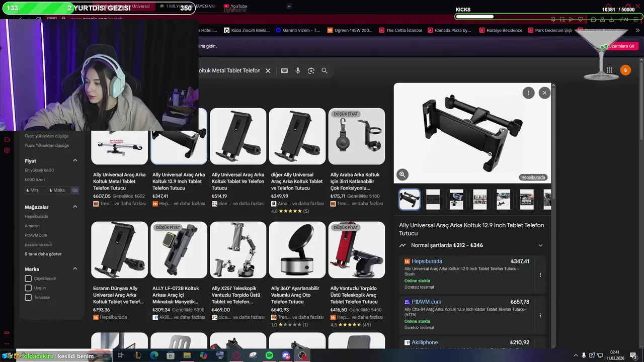This screenshot has height=362, width=644.
Task: Start voice search with the microphone icon
Action: (x=298, y=71)
